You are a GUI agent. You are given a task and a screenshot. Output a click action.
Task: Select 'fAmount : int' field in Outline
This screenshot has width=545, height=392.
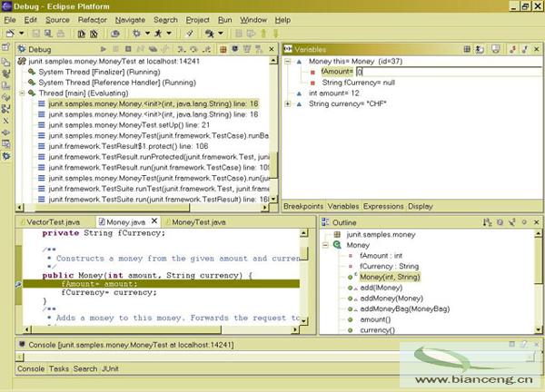click(381, 256)
